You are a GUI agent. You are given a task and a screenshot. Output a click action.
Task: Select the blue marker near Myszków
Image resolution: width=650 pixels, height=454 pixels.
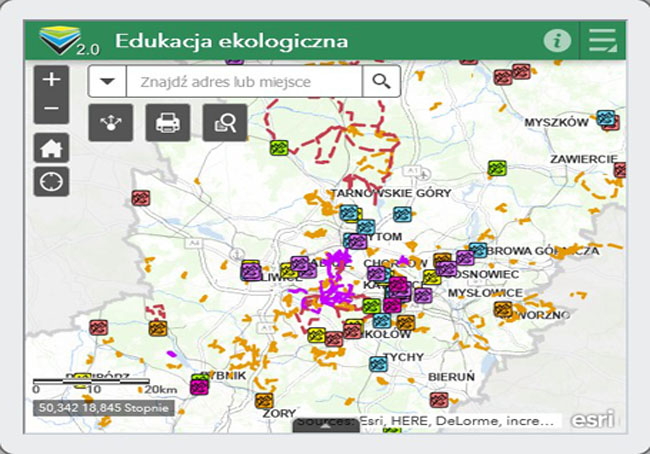(605, 118)
